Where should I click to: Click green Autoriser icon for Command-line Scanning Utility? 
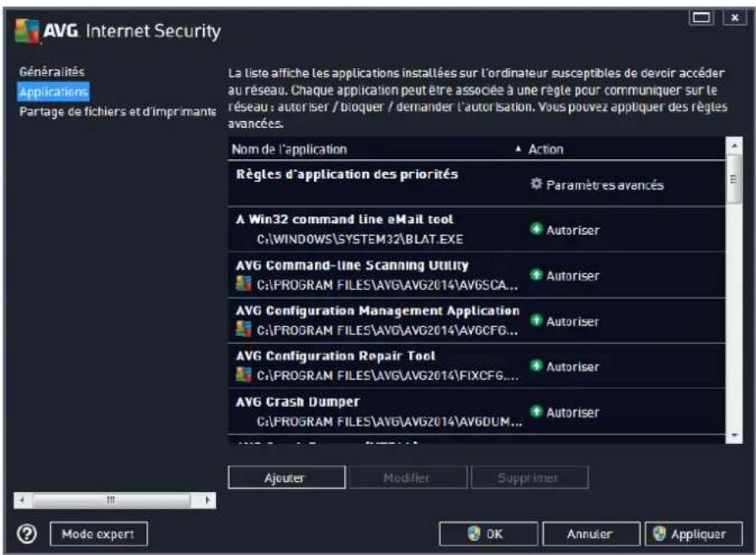pos(536,275)
